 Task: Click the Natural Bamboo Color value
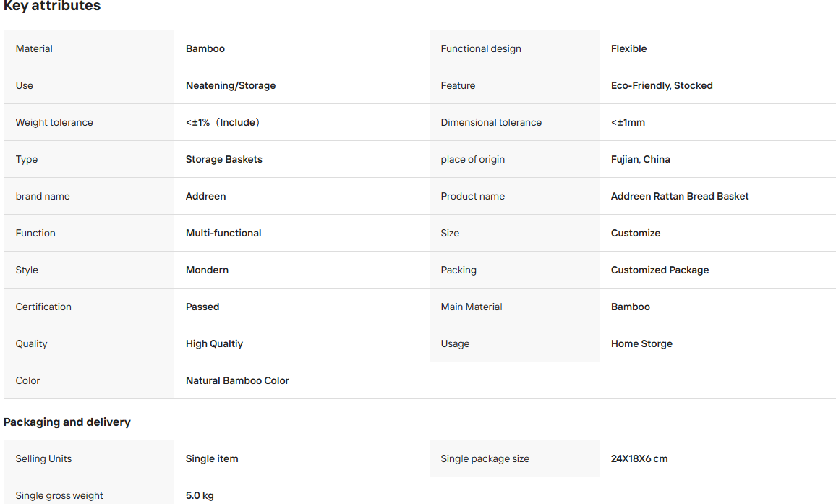tap(237, 380)
